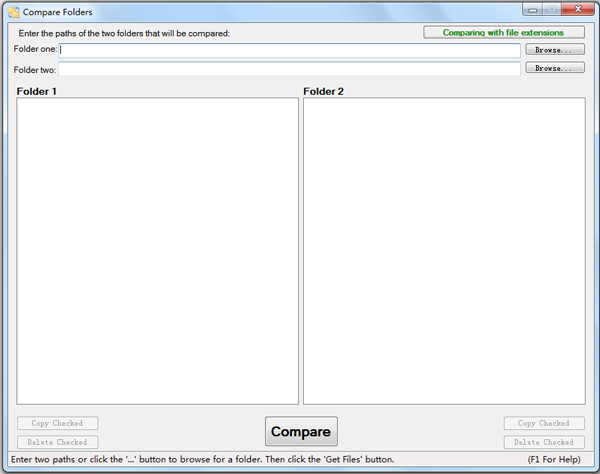Close the Compare Folders window
The image size is (600, 474).
pos(578,10)
